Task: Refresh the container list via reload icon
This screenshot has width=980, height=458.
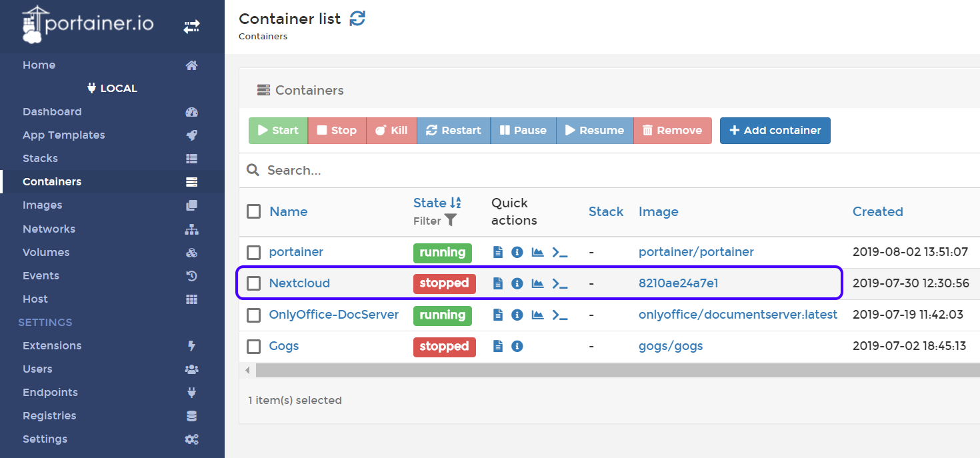Action: point(357,19)
